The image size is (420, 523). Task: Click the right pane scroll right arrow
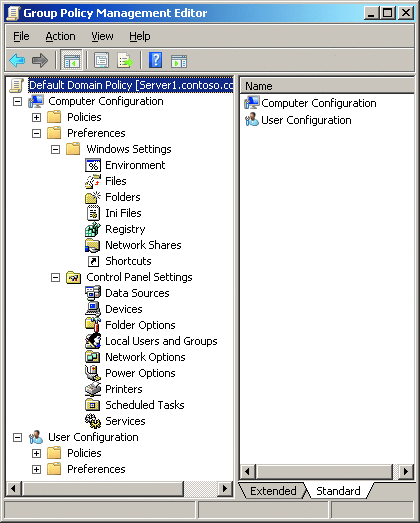406,472
